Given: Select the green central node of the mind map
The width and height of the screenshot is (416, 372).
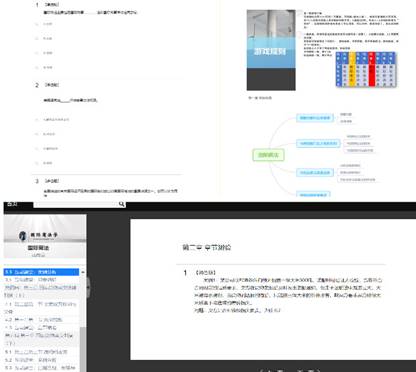Looking at the screenshot, I should click(x=269, y=155).
